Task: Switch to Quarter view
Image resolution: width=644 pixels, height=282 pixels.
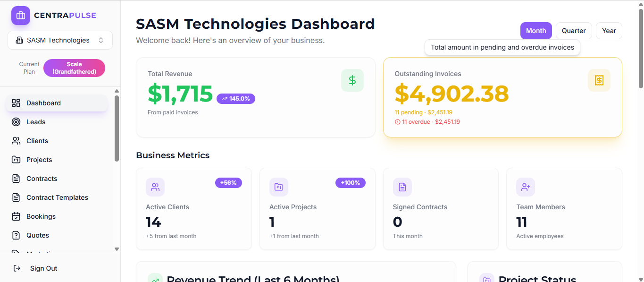Action: 574,30
